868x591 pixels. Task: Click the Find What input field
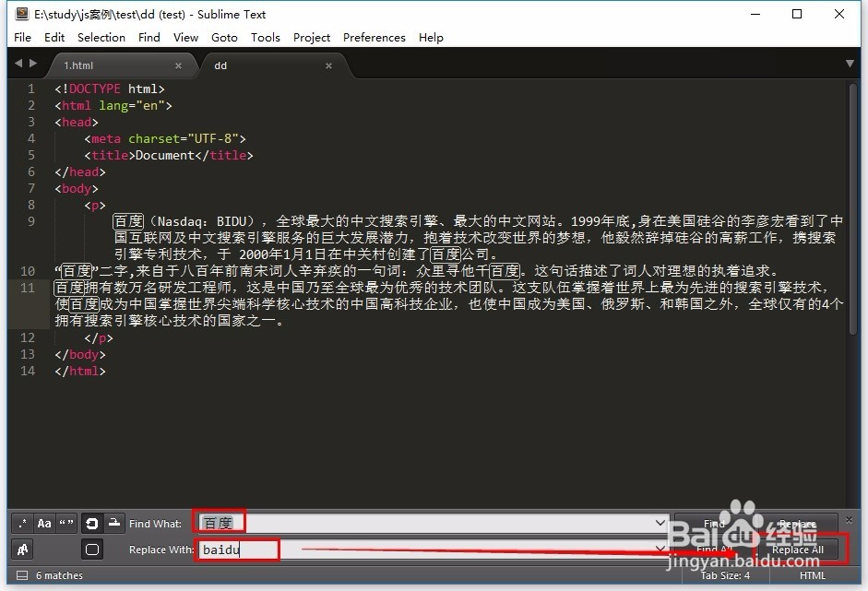tap(433, 523)
